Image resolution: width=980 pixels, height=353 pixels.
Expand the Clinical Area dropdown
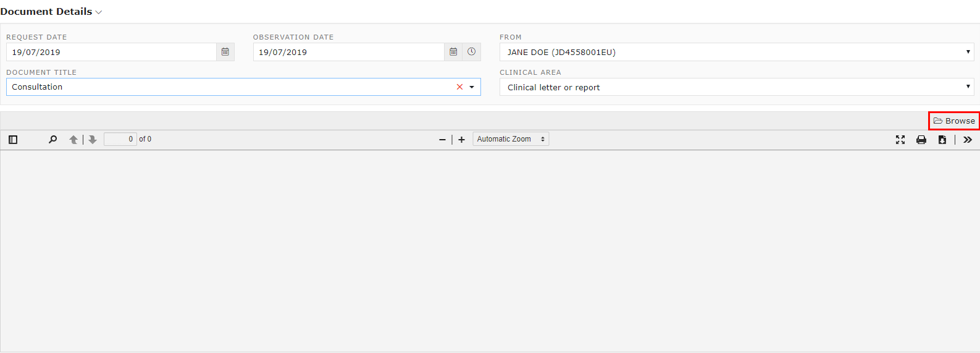click(737, 87)
